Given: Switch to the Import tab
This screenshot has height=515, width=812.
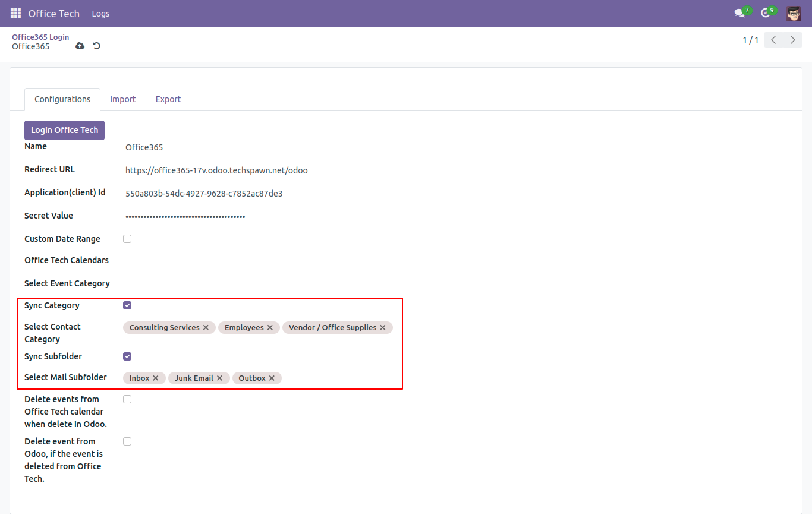Looking at the screenshot, I should click(123, 99).
